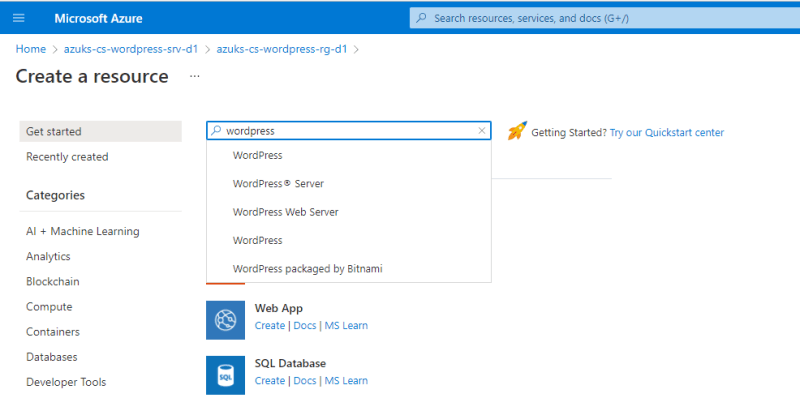Click the search icon in marketplace field
This screenshot has width=800, height=398.
(x=216, y=131)
